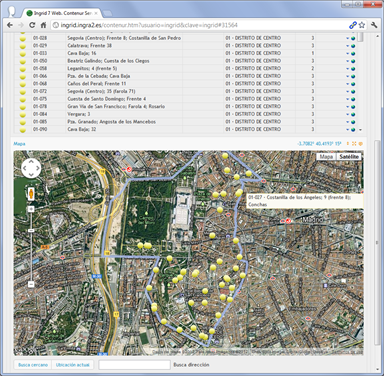The image size is (384, 376).
Task: Open a new browser tab
Action: pyautogui.click(x=107, y=14)
